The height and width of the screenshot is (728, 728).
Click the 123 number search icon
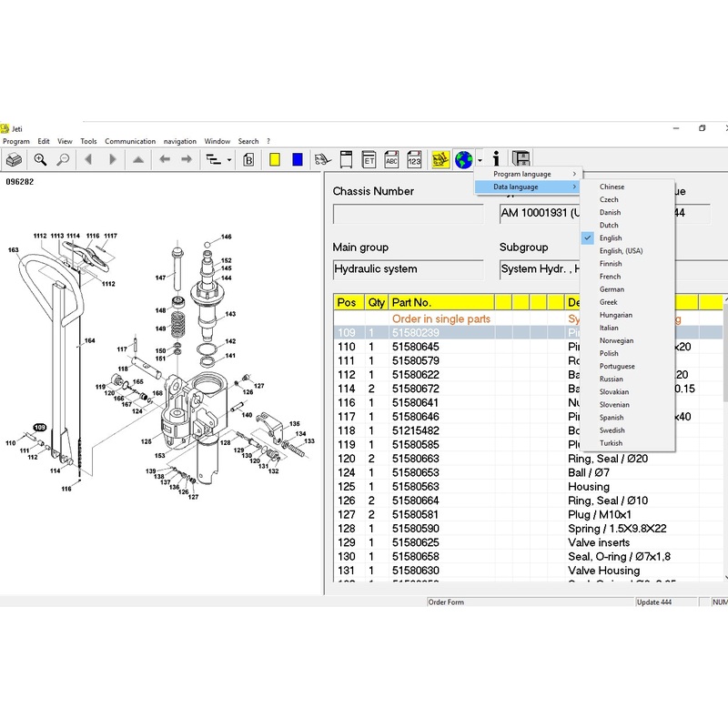[x=414, y=159]
